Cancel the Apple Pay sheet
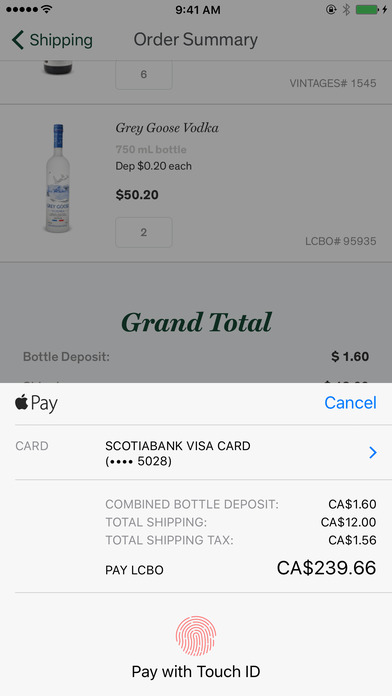 coord(350,403)
